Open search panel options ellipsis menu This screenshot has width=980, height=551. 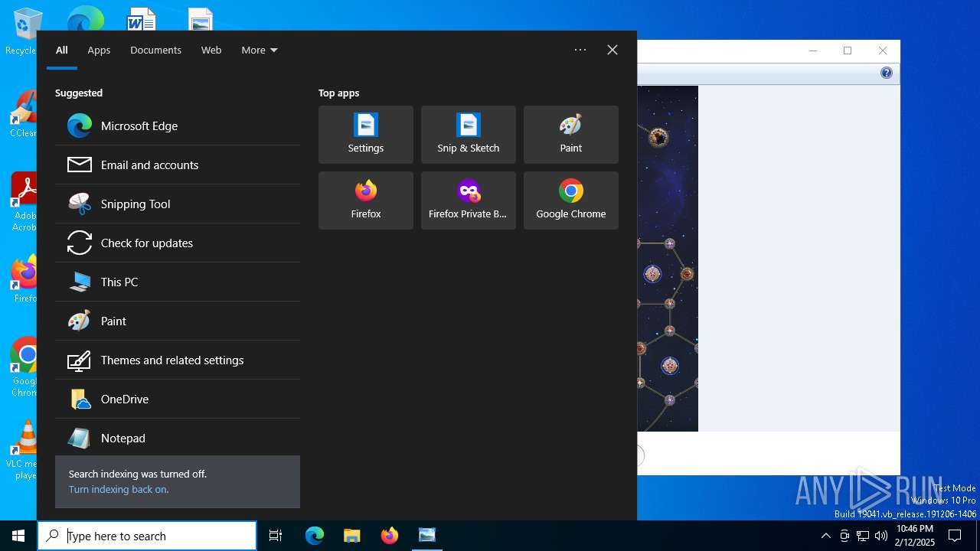click(580, 50)
